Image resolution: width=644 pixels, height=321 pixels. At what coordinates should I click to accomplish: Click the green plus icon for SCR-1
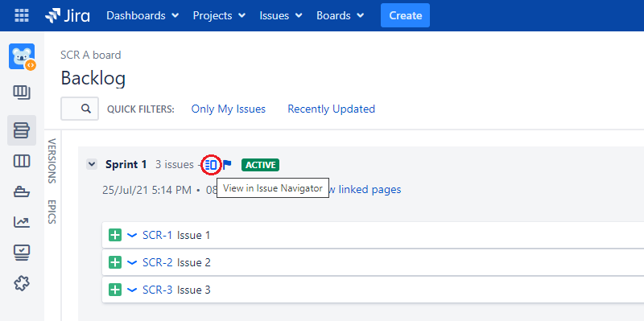point(115,235)
